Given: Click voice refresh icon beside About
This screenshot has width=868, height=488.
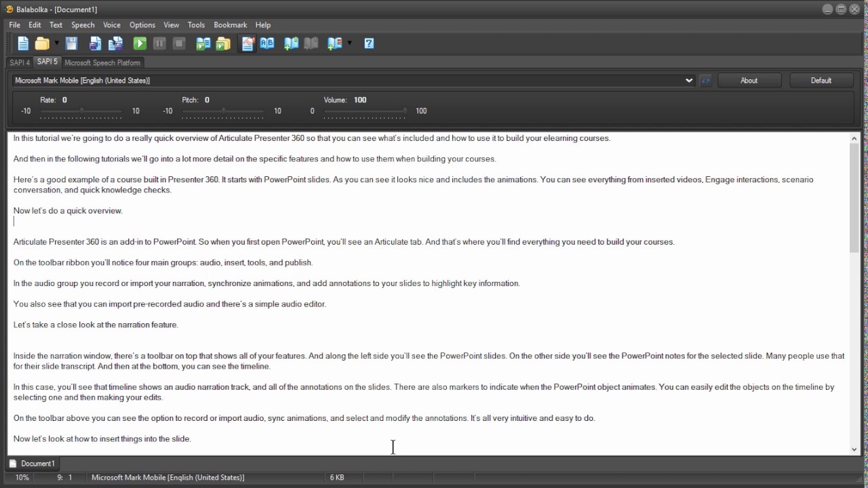Looking at the screenshot, I should coord(705,80).
